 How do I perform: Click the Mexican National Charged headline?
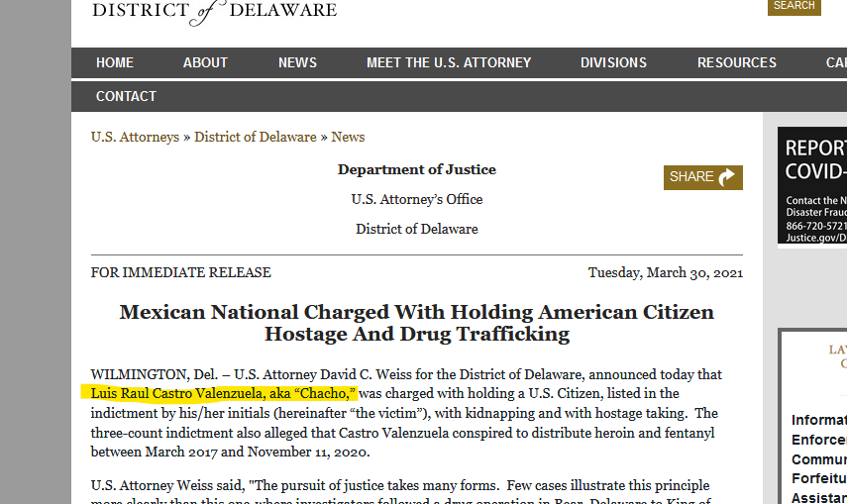tap(416, 323)
